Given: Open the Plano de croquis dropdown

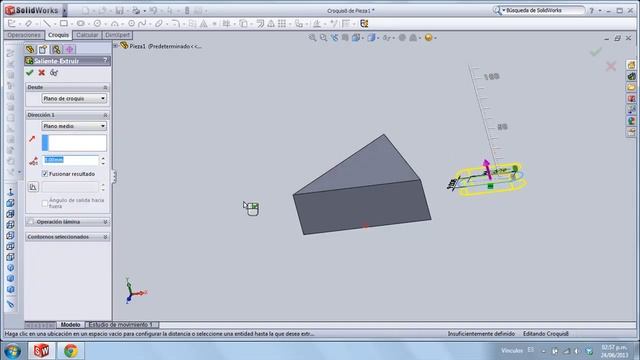Looking at the screenshot, I should [x=74, y=98].
